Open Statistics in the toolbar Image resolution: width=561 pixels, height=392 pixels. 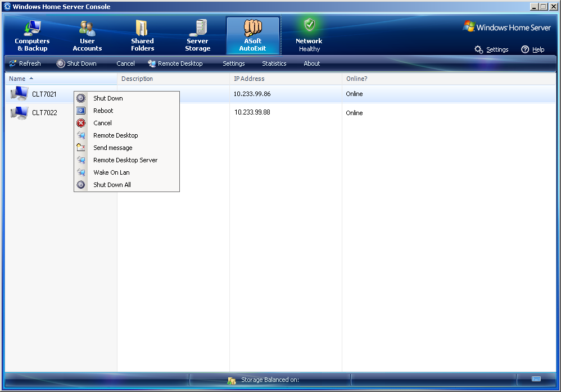coord(274,63)
